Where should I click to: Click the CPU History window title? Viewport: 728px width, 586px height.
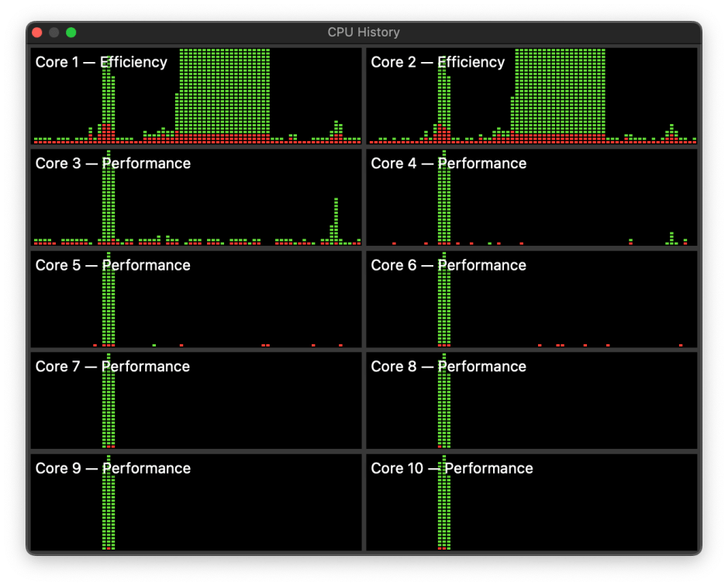(x=364, y=33)
